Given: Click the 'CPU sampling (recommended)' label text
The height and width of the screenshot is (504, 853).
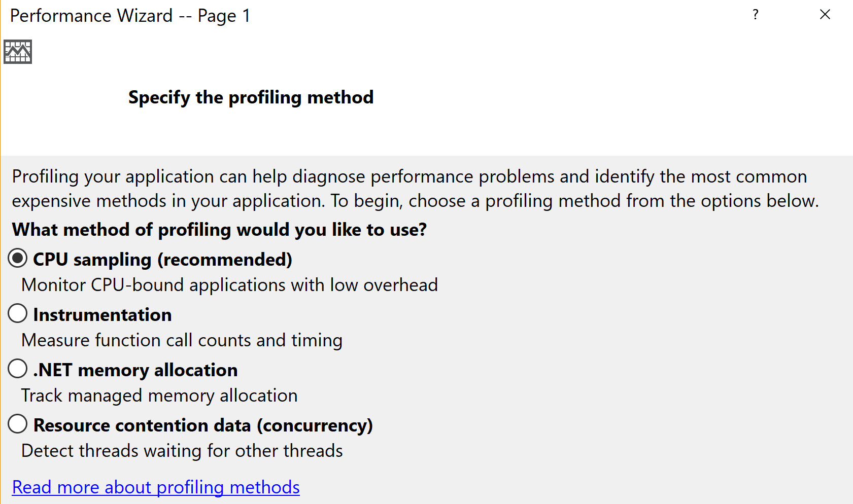Looking at the screenshot, I should click(162, 260).
